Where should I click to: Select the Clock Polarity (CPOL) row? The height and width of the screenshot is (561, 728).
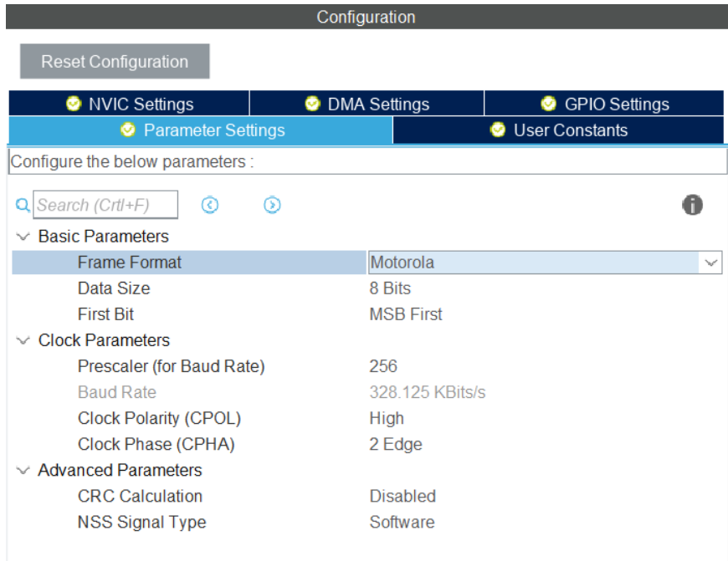pos(367,419)
